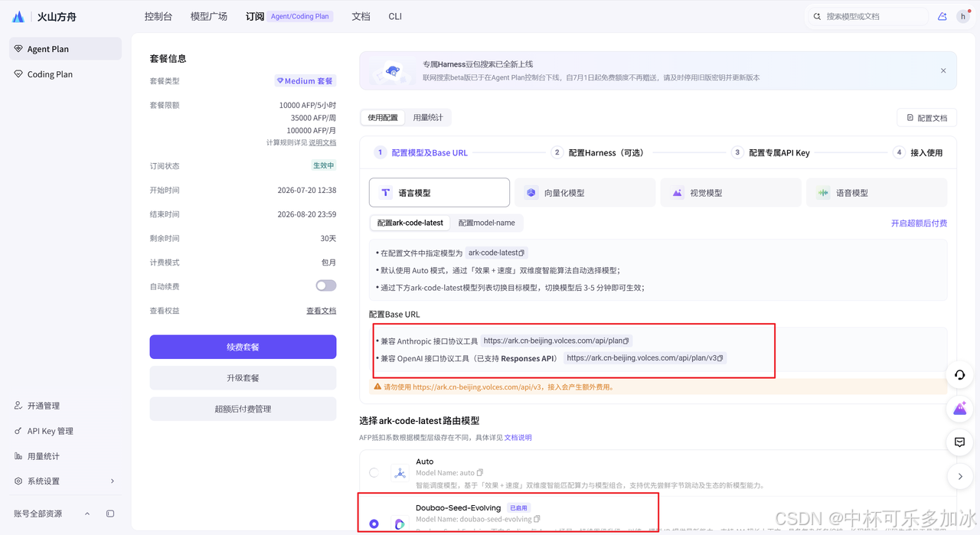Click the 向量化模型 cube icon
The height and width of the screenshot is (535, 980).
pos(531,193)
